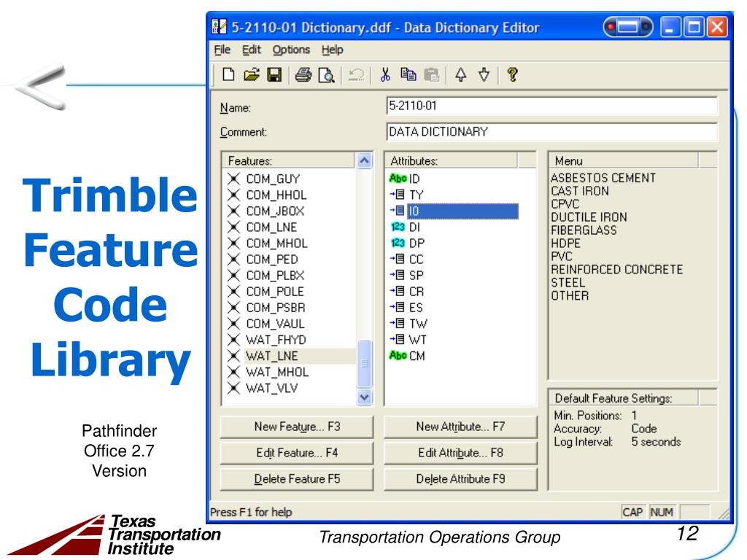Click the app icon in the title bar
The image size is (747, 560).
point(219,27)
